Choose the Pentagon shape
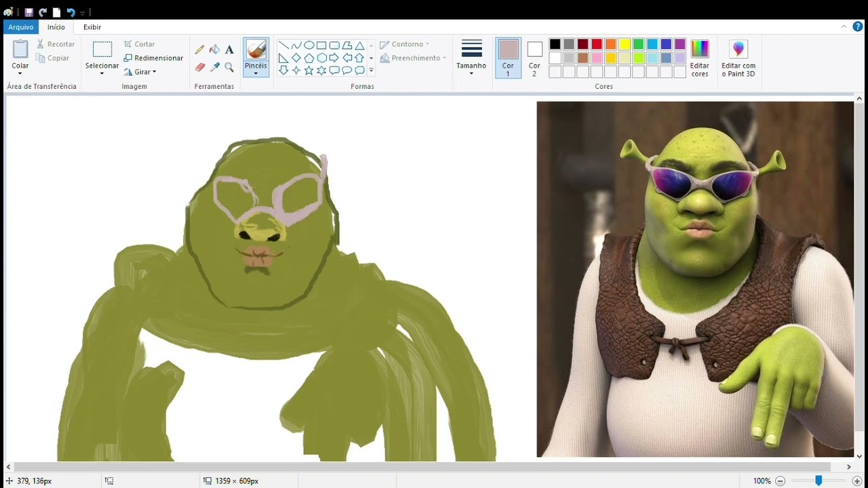Screen dimensions: 868x488 click(x=309, y=58)
